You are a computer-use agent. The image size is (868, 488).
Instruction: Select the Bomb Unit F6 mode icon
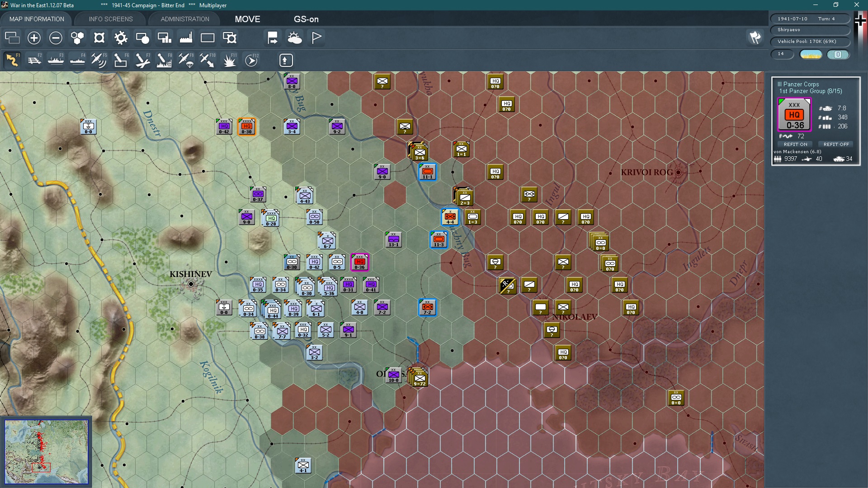click(x=121, y=60)
